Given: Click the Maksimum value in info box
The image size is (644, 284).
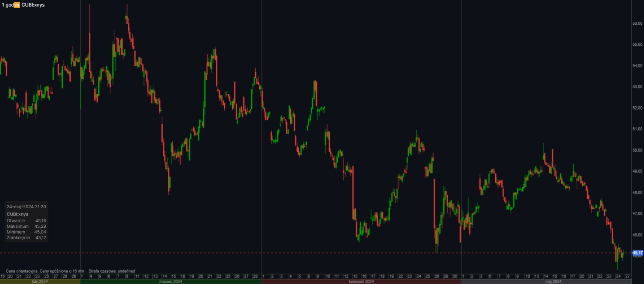Looking at the screenshot, I should pyautogui.click(x=40, y=227).
